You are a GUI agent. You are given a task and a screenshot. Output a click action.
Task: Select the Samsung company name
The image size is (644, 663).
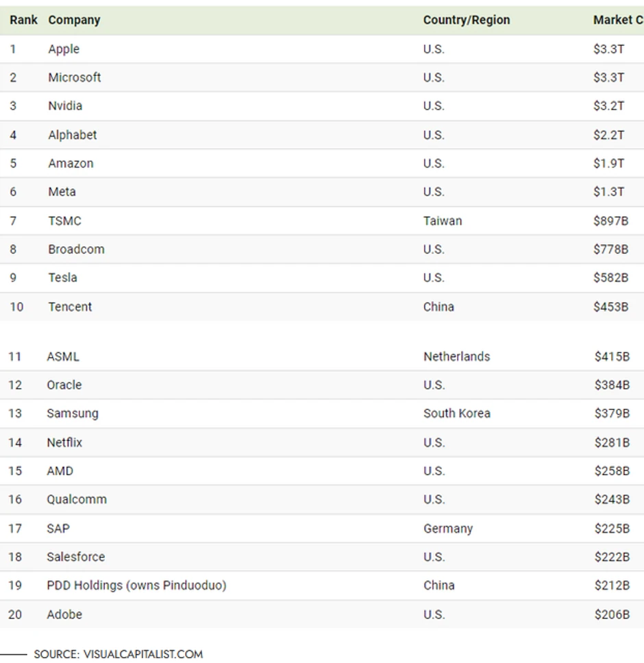pos(73,413)
